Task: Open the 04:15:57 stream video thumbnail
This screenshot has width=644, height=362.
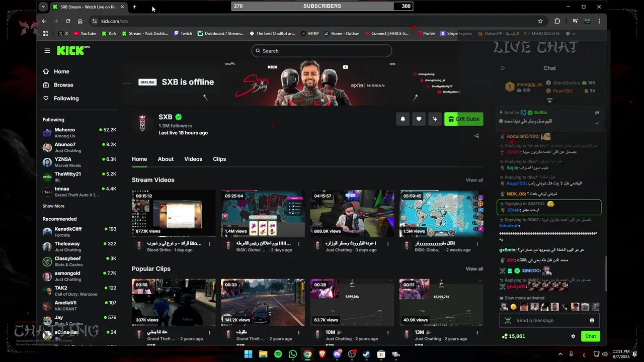Action: point(352,214)
